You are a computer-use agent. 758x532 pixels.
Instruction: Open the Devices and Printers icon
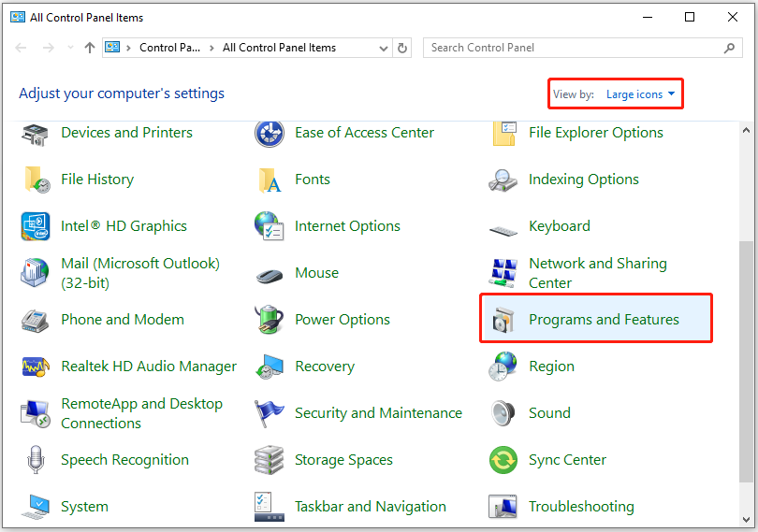35,135
